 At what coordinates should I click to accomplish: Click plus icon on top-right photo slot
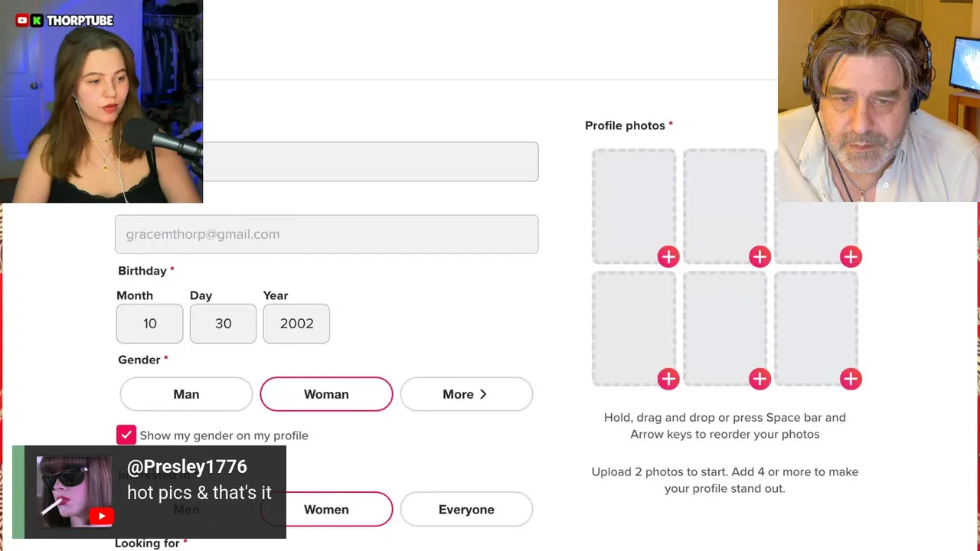tap(851, 257)
